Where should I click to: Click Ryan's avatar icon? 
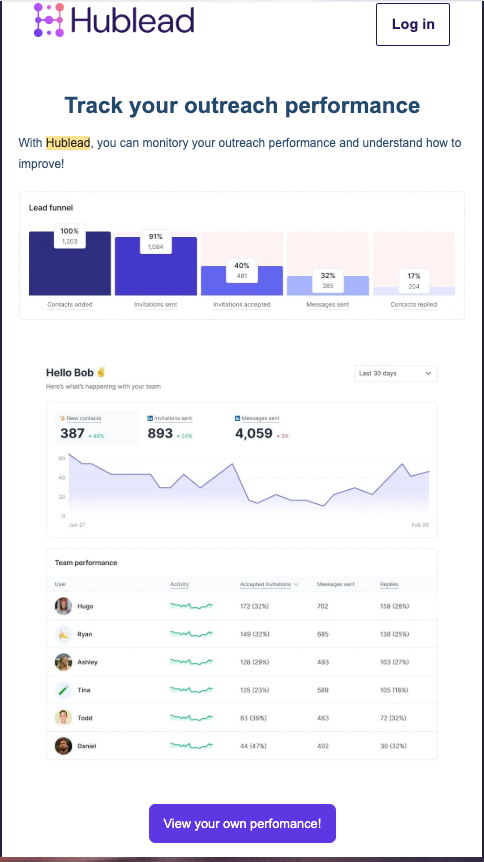[x=63, y=634]
